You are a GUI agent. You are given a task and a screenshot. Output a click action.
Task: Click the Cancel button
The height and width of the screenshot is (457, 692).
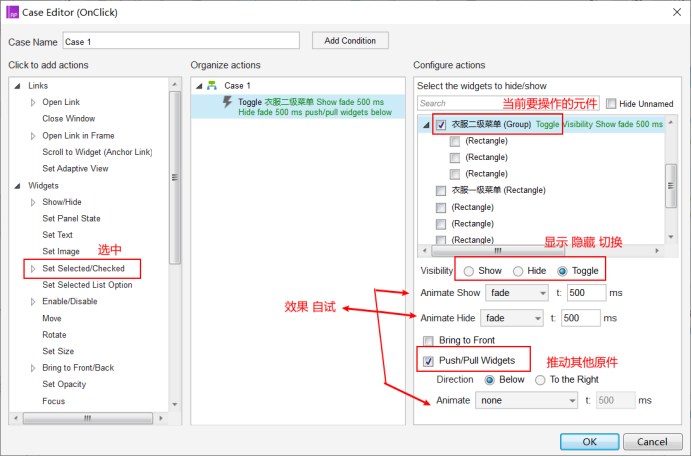click(x=652, y=442)
